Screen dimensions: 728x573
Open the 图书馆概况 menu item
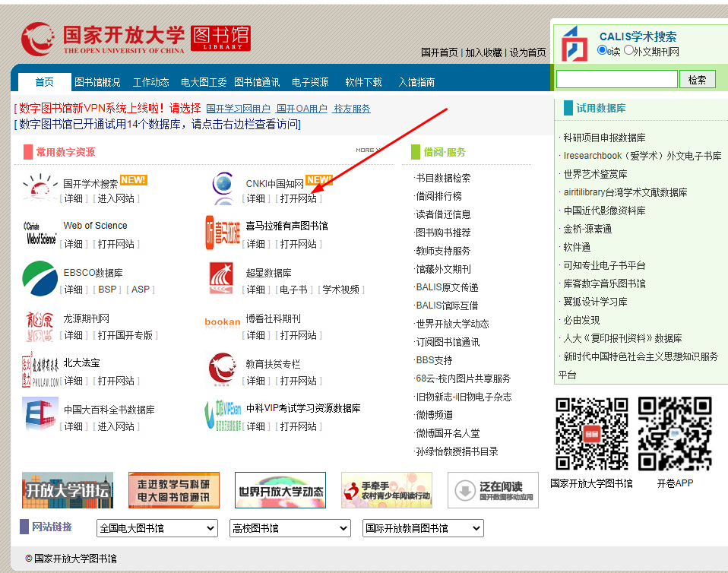click(97, 82)
